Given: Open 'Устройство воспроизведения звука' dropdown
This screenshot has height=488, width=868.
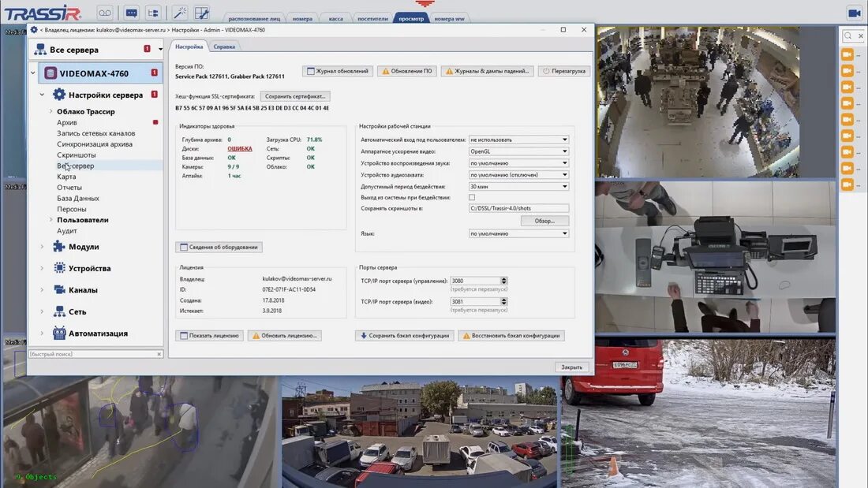Looking at the screenshot, I should pyautogui.click(x=518, y=163).
